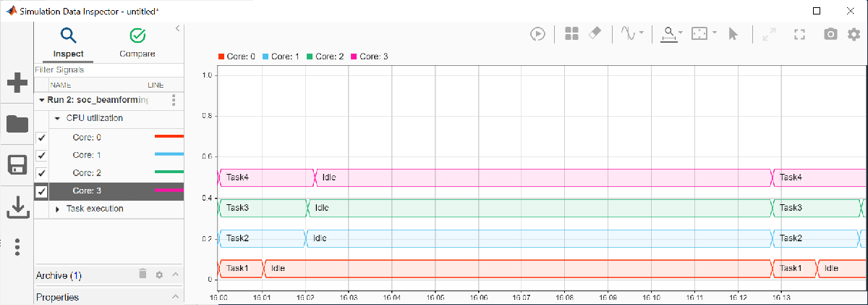Save the session with the floppy disk icon
This screenshot has width=868, height=305.
(17, 165)
